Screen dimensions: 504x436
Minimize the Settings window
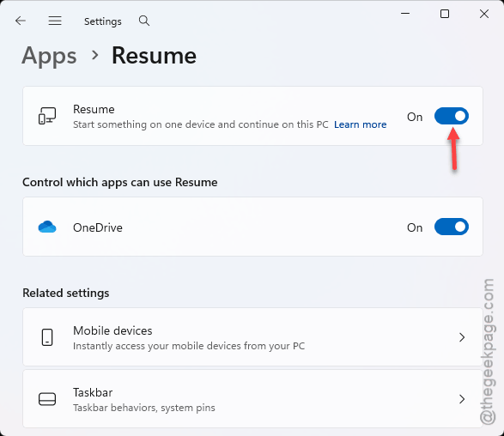tap(405, 14)
